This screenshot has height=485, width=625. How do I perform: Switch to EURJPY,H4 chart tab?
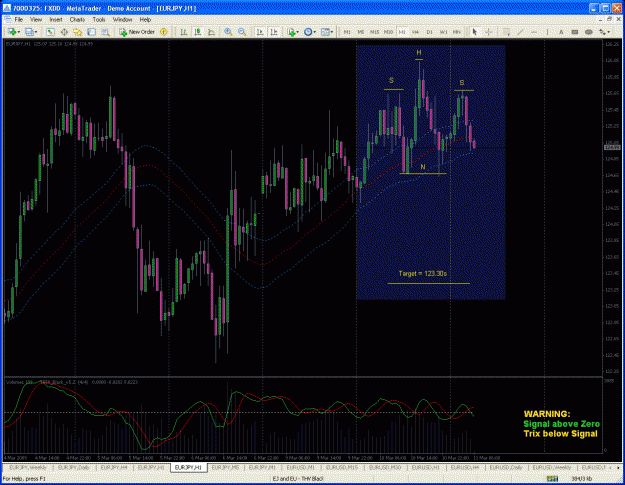114,467
